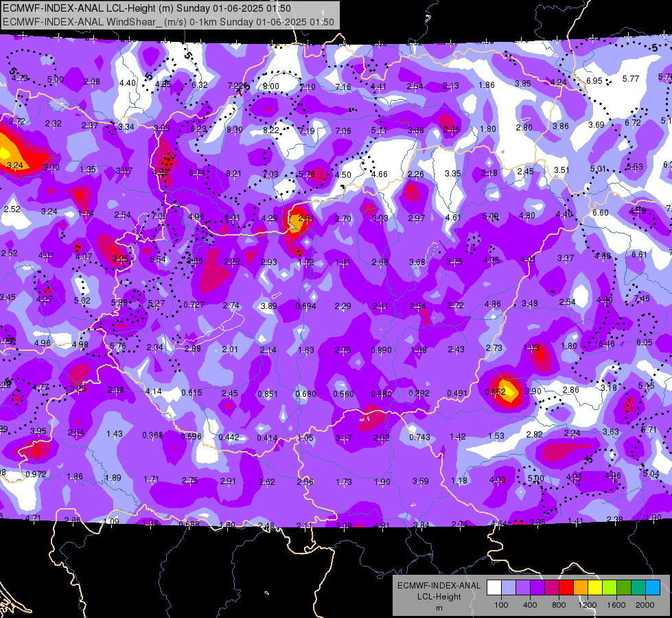Click the wind shear value 8.00
Viewport: 672px width, 618px height.
271,87
